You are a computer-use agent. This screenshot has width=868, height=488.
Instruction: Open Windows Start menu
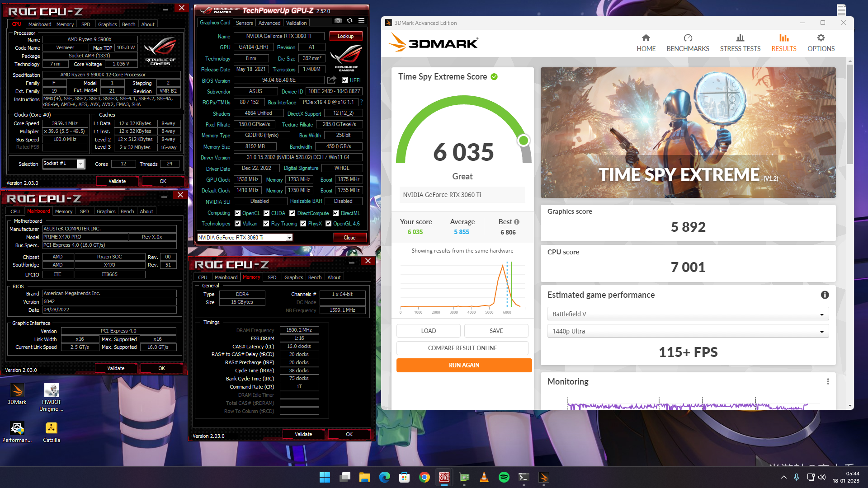(325, 477)
